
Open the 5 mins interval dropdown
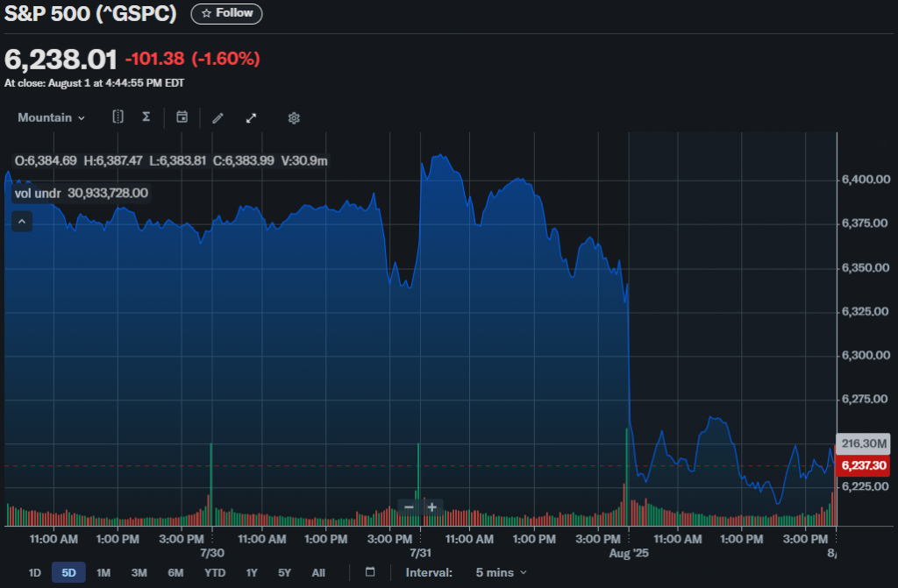(x=501, y=572)
